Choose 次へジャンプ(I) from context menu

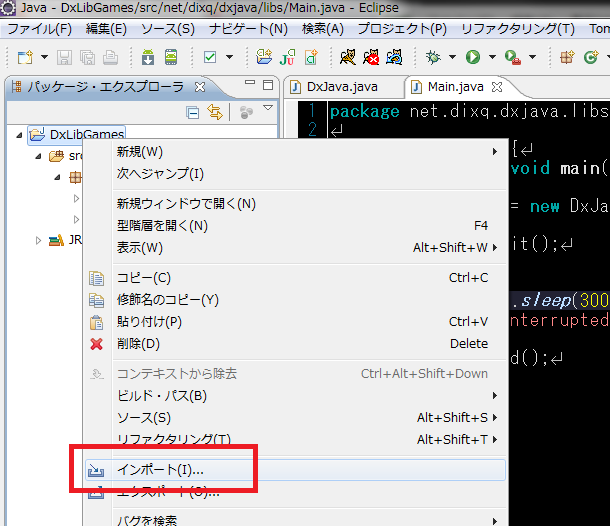click(x=295, y=174)
